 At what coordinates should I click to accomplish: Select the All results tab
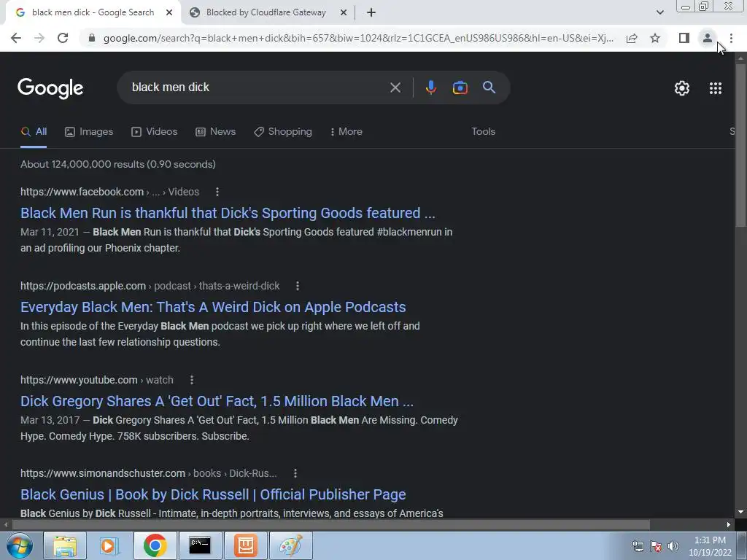click(x=34, y=132)
